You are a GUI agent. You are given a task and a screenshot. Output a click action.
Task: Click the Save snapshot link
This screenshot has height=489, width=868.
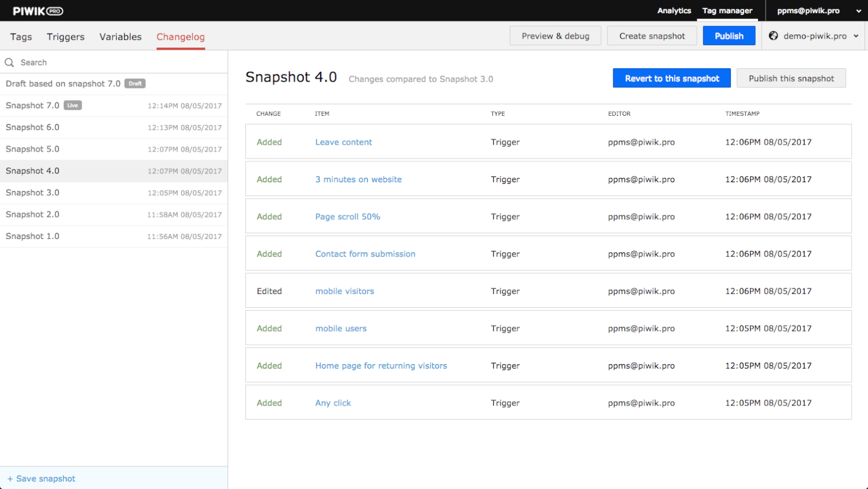point(46,479)
